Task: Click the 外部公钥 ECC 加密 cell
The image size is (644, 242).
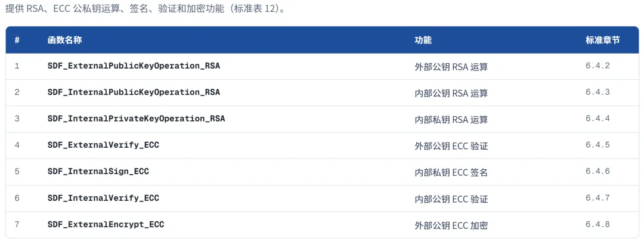Action: [x=451, y=225]
